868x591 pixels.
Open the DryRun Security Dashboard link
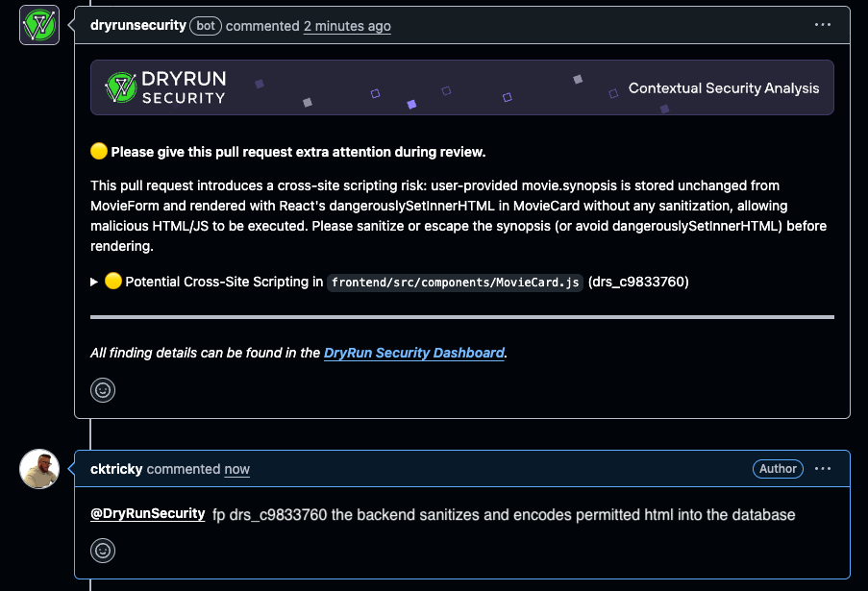(414, 353)
